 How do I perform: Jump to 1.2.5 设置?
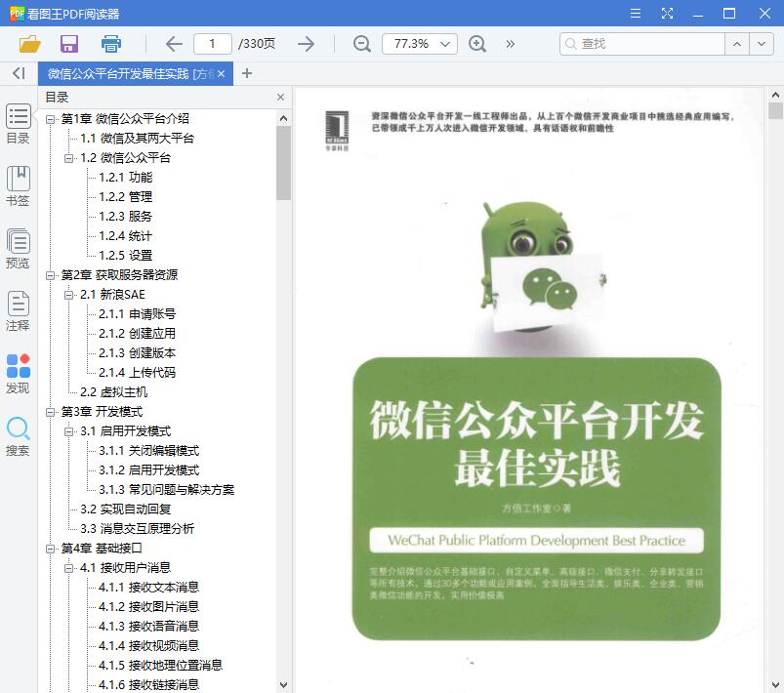click(x=126, y=256)
